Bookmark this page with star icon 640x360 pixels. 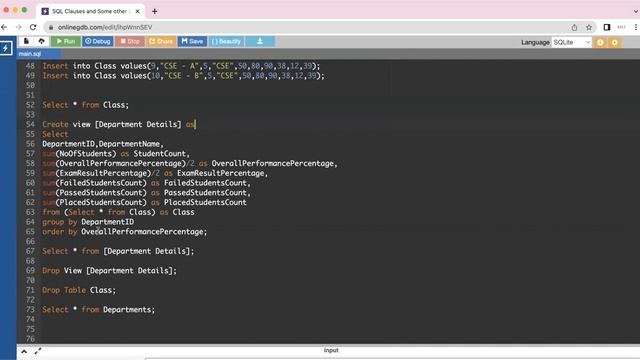(x=589, y=27)
